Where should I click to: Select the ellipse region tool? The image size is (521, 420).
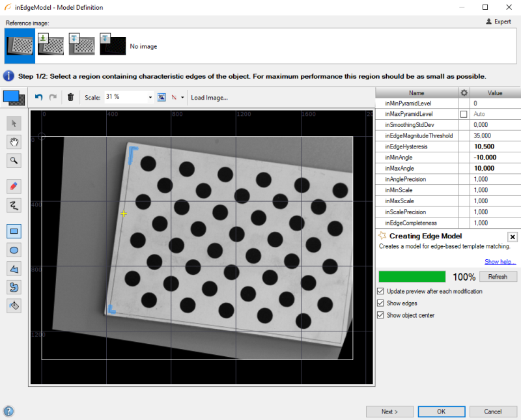14,249
